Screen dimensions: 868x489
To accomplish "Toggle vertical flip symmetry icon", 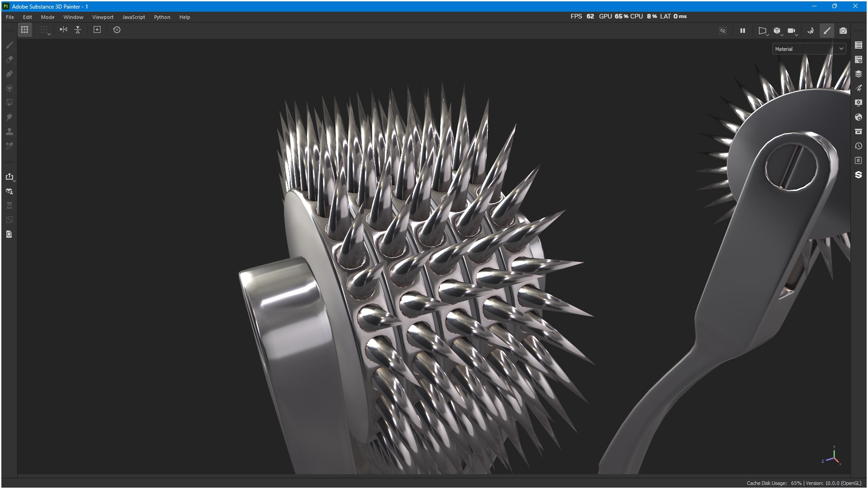I will tap(78, 30).
